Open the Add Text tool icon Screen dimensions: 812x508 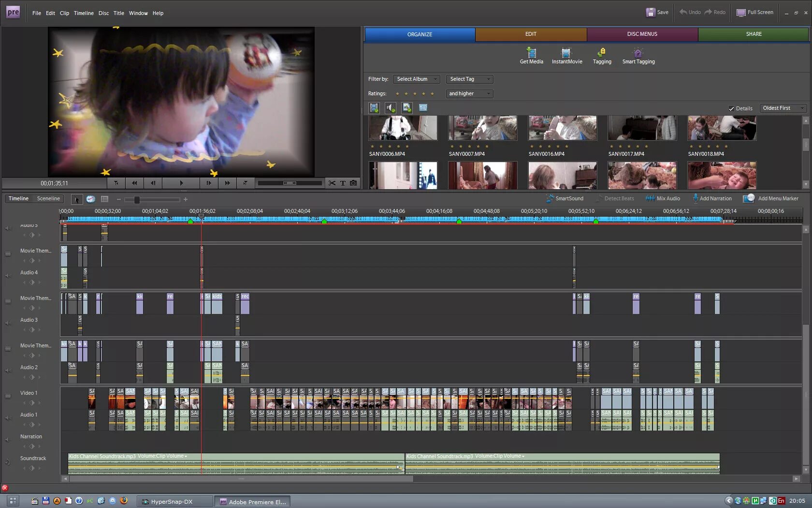[x=343, y=183]
